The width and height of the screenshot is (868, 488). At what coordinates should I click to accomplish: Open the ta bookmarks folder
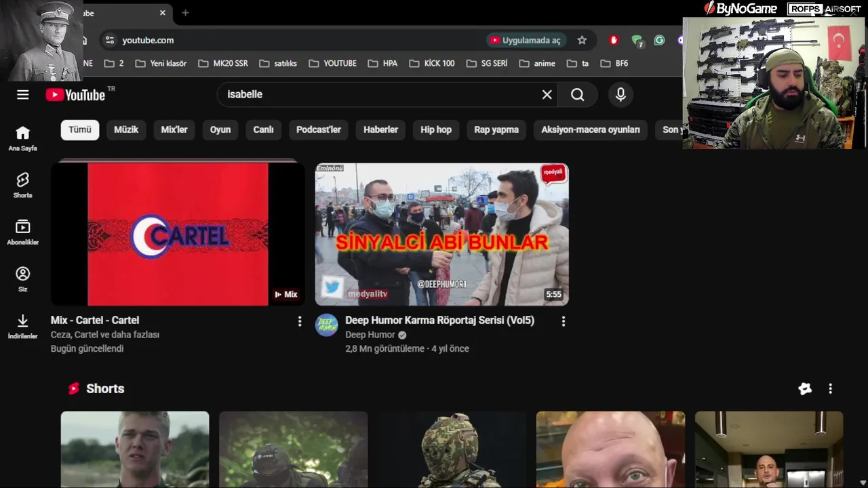578,63
